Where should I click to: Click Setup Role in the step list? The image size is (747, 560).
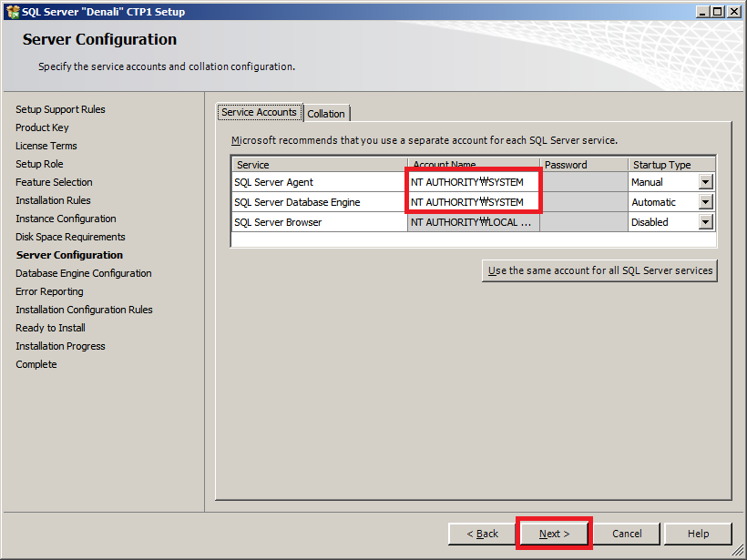[x=39, y=164]
